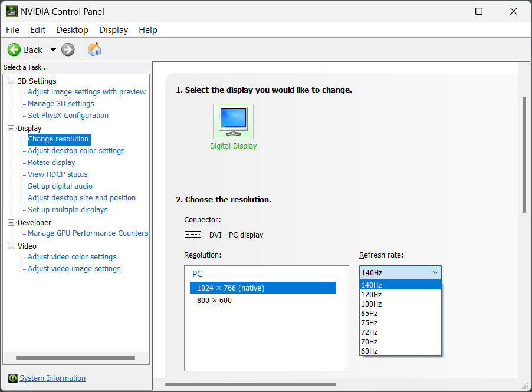Click the Developer tree label
The width and height of the screenshot is (532, 392).
[x=34, y=222]
